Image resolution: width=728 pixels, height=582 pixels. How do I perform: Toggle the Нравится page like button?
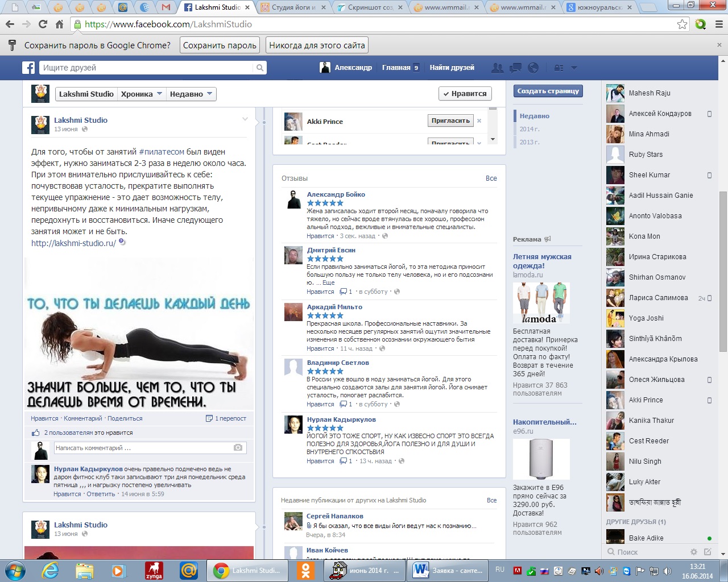click(x=465, y=94)
